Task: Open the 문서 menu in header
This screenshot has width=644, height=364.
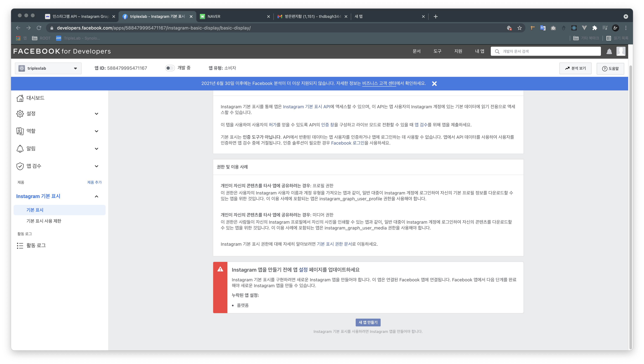Action: pyautogui.click(x=416, y=51)
